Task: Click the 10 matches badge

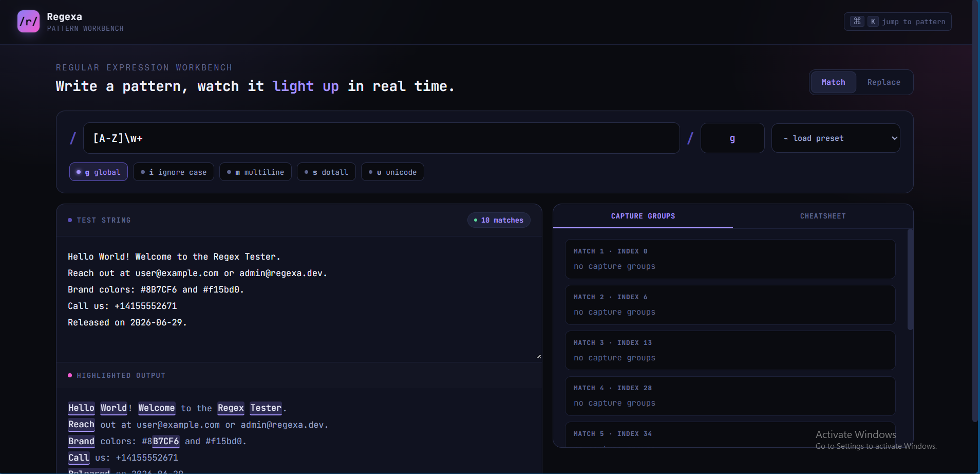Action: point(499,220)
